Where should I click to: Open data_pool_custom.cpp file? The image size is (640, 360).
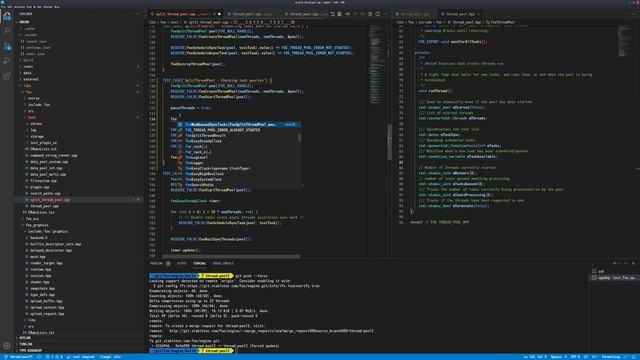click(49, 162)
